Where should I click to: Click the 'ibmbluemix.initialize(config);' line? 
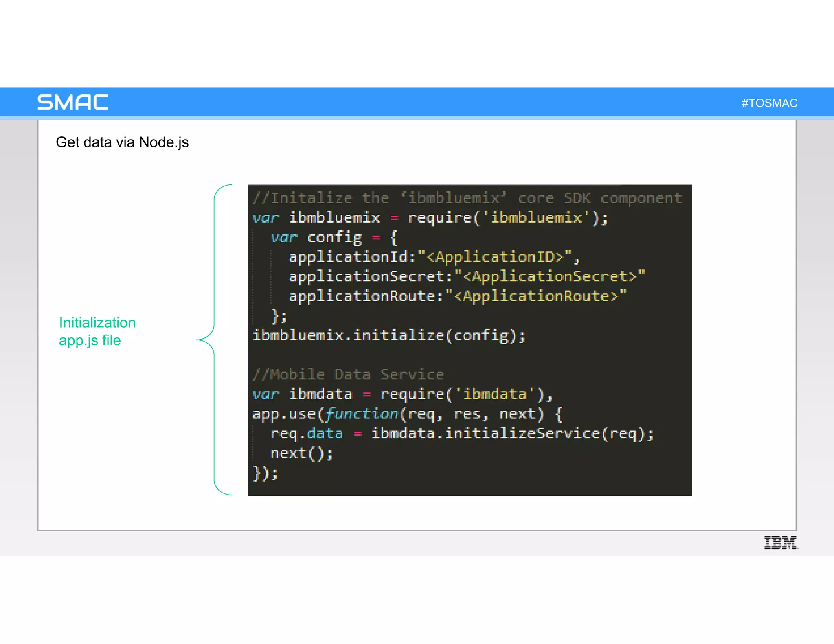pos(389,335)
